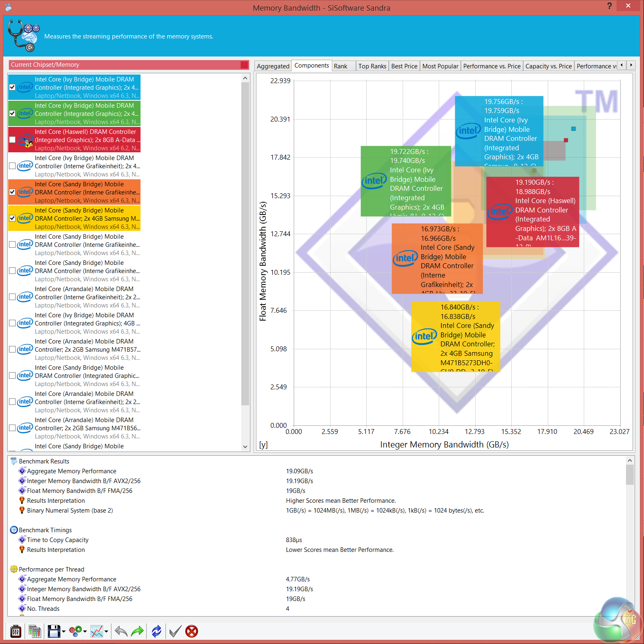Uncheck the yellow Sandy Bridge Samsung row checkbox

[x=12, y=218]
